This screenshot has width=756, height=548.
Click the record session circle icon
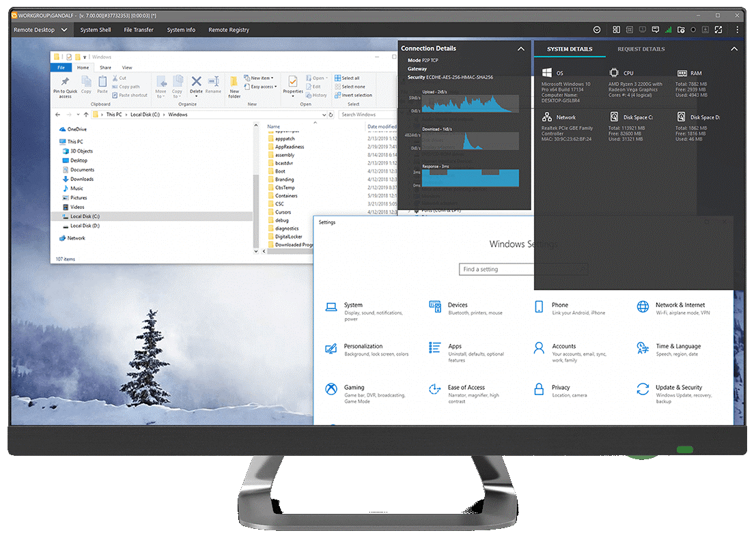(x=693, y=30)
